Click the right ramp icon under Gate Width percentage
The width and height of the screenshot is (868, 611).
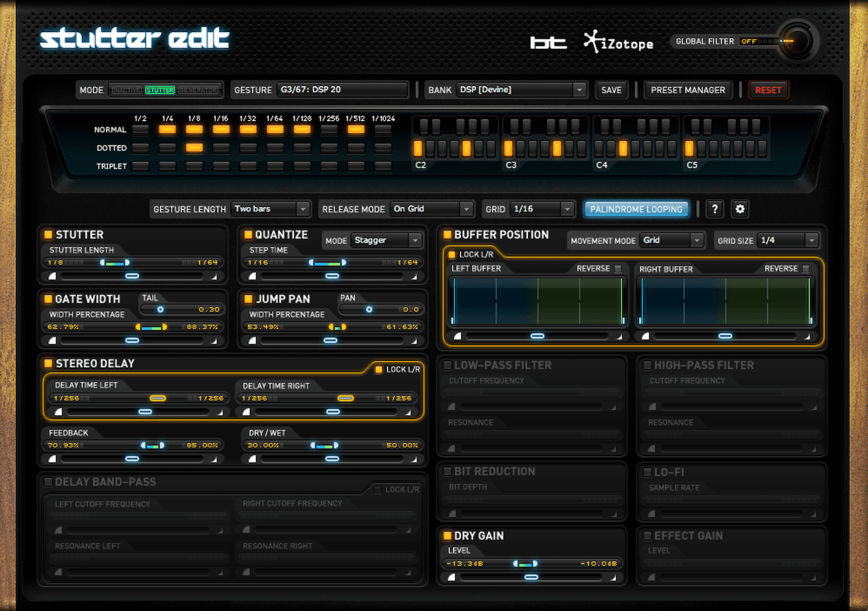[214, 341]
